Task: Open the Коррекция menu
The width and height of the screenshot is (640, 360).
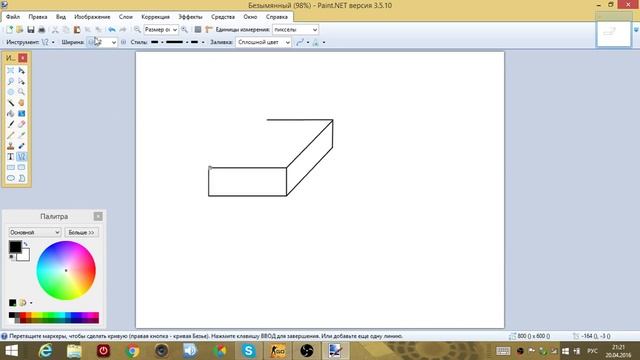Action: coord(156,17)
